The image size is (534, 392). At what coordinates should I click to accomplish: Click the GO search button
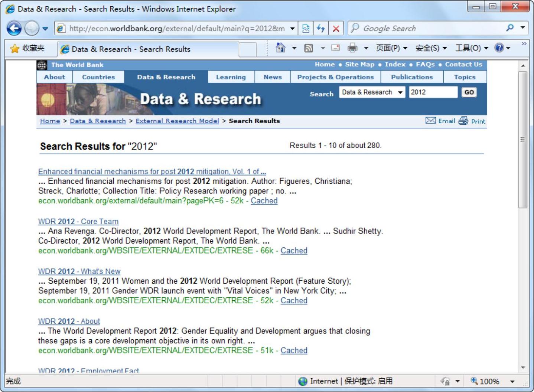[469, 92]
